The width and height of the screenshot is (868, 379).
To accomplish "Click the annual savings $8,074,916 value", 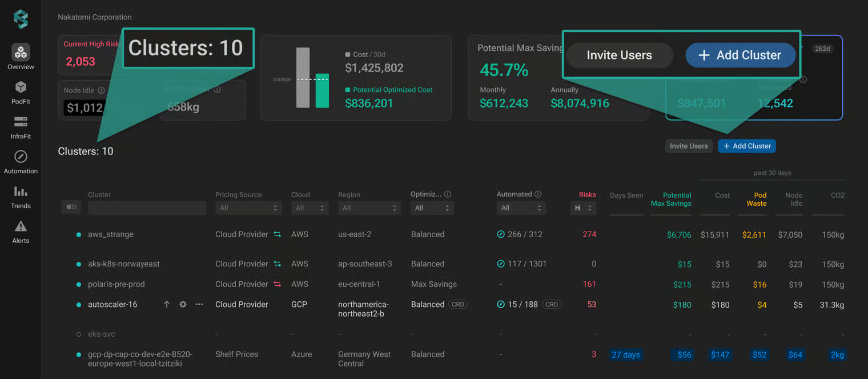I will point(580,103).
